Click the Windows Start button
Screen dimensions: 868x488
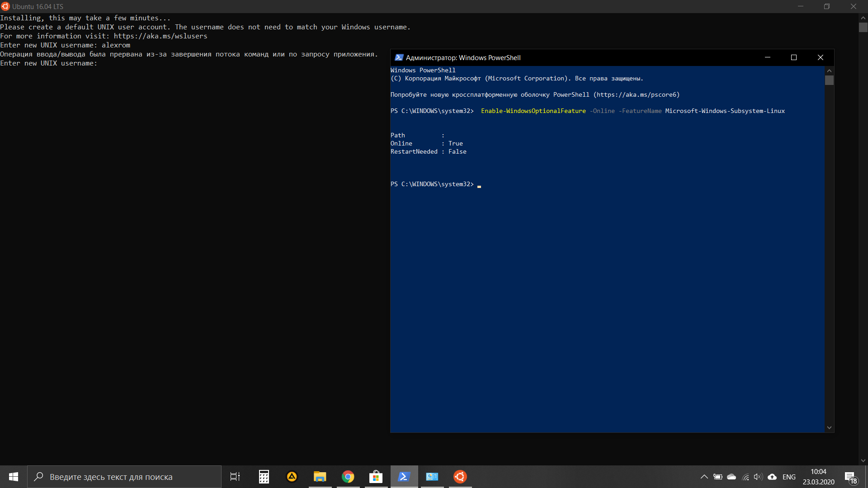[x=13, y=477]
